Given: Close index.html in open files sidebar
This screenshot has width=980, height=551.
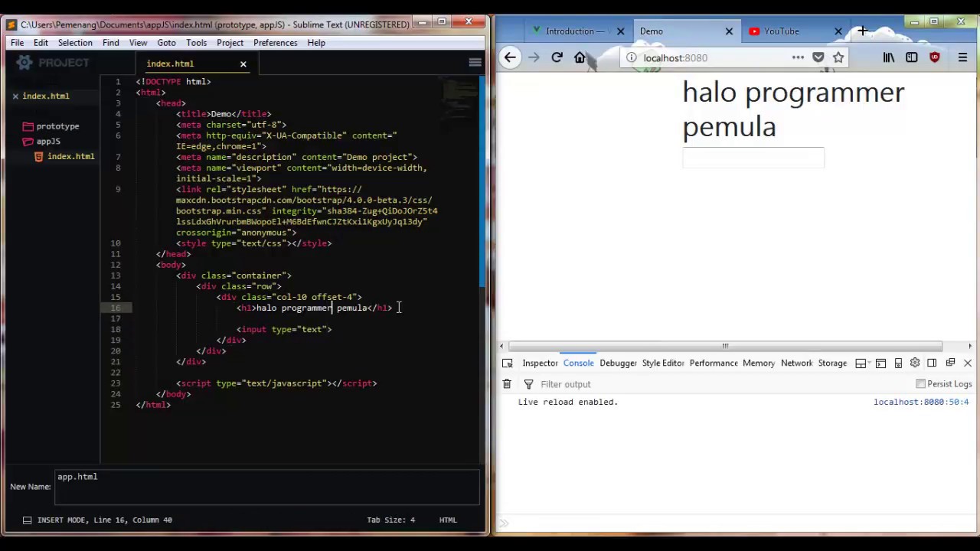Looking at the screenshot, I should (15, 96).
